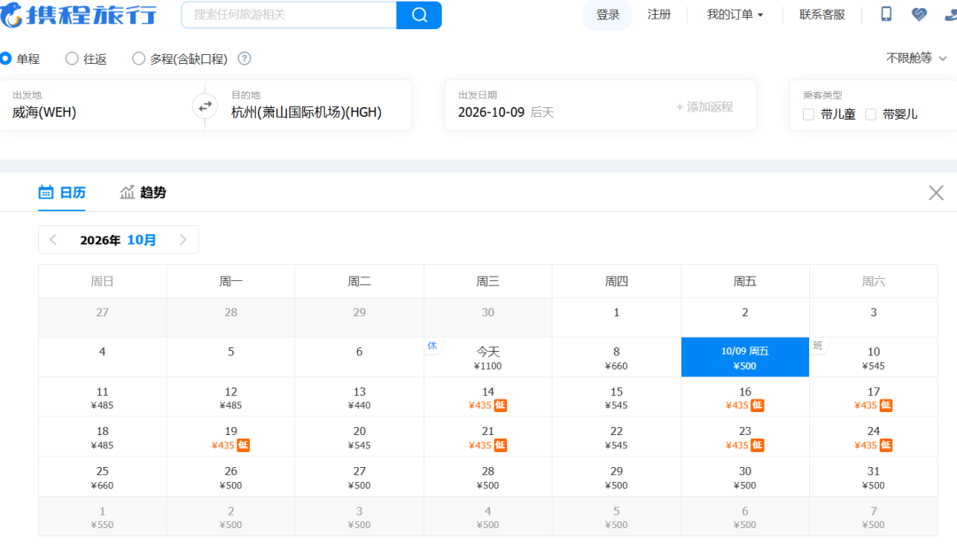This screenshot has height=560, width=957.
Task: Open the mobile phone app icon
Action: click(x=886, y=14)
